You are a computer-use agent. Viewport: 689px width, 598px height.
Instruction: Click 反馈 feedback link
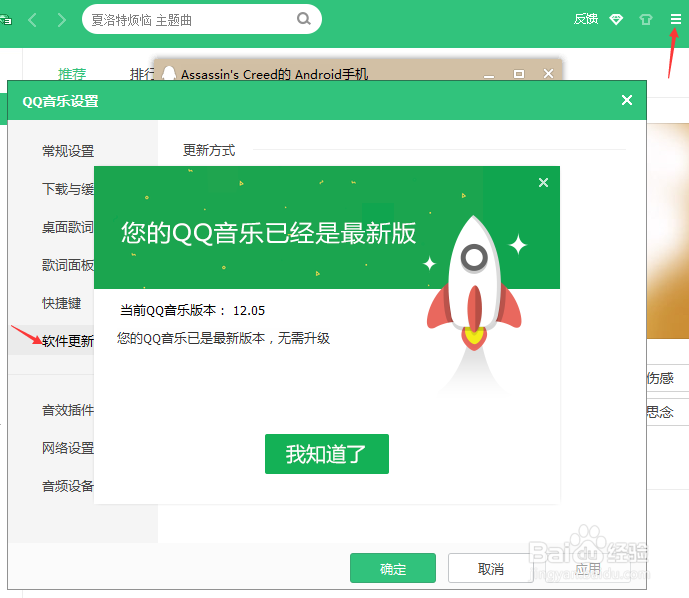click(x=586, y=19)
